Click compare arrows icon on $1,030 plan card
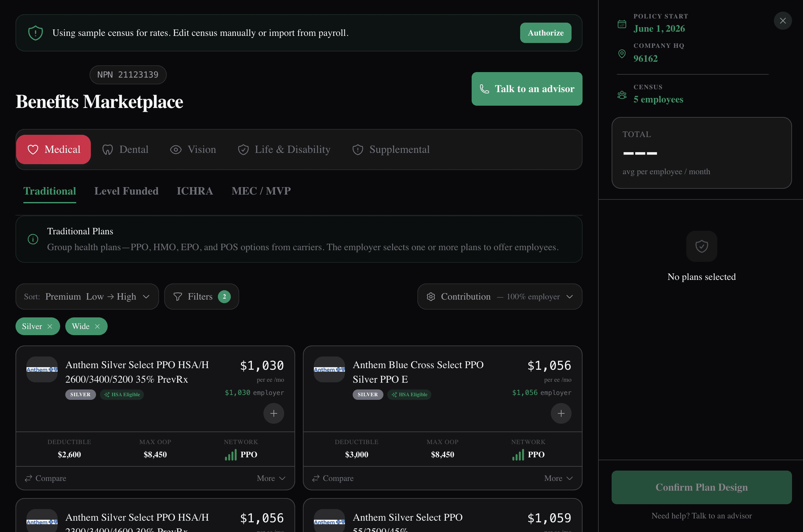Viewport: 803px width, 532px height. pos(28,478)
